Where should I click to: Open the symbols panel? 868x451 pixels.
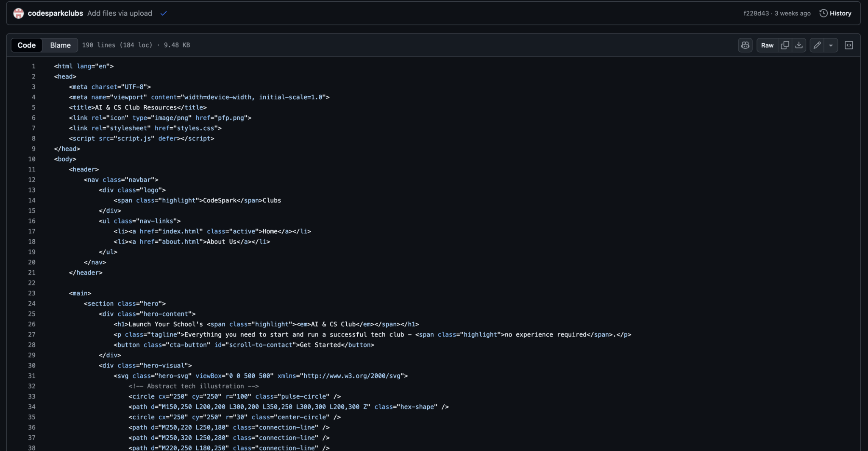pyautogui.click(x=849, y=45)
